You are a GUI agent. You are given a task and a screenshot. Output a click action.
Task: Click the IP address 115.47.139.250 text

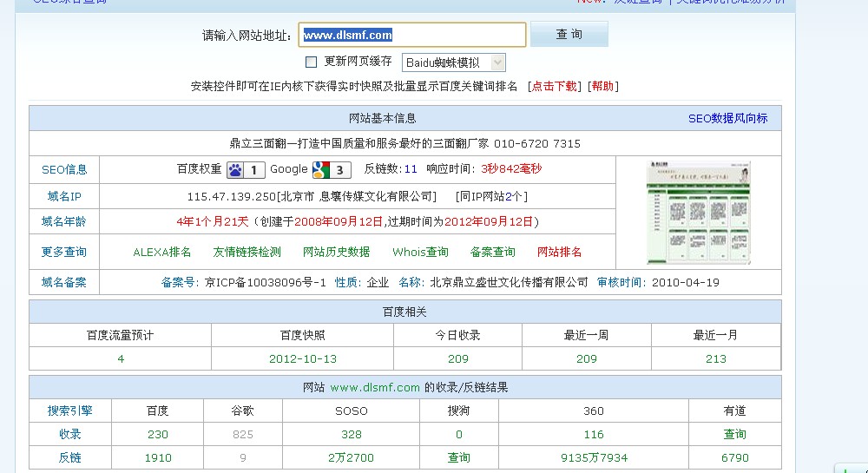point(232,196)
